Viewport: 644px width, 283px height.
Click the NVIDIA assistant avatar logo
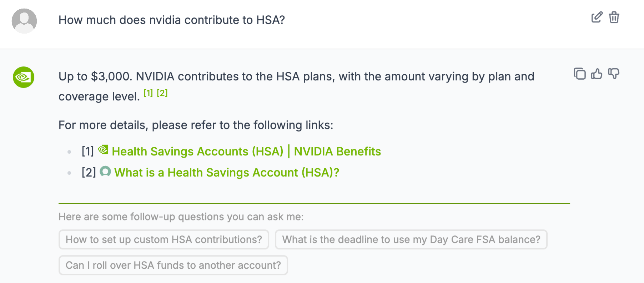coord(24,77)
